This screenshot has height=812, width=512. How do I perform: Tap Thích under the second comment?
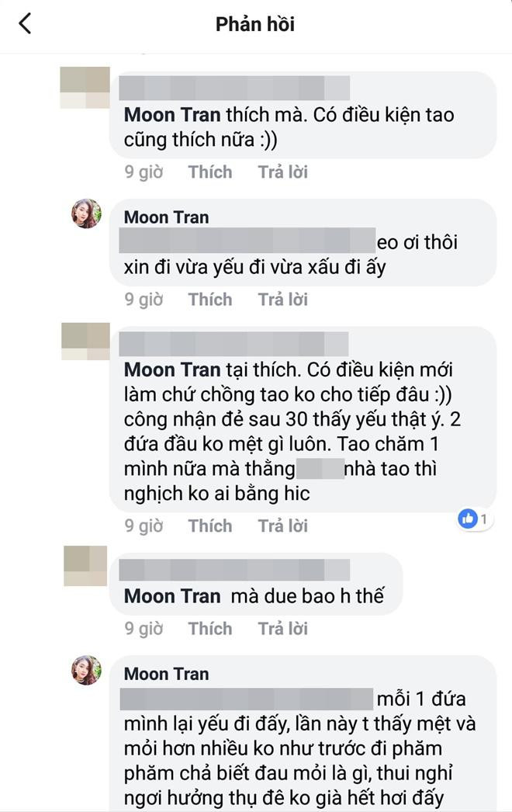click(x=209, y=299)
